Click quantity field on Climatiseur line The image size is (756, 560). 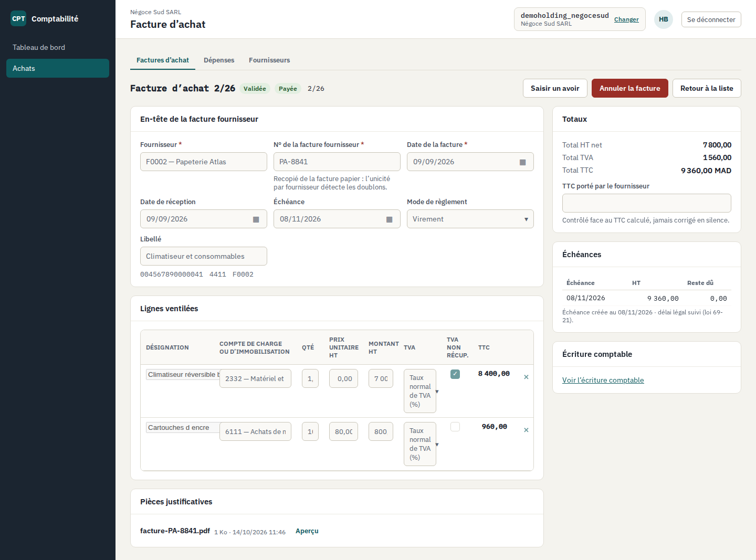(x=310, y=378)
